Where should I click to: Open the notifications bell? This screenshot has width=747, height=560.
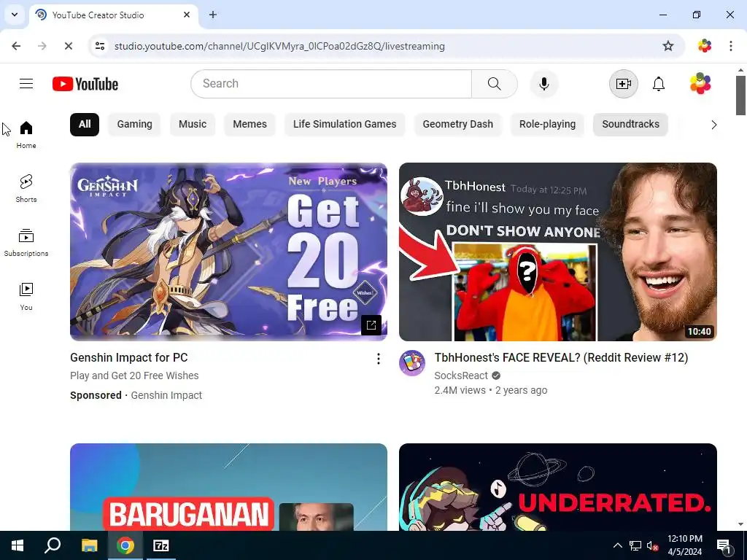(659, 84)
